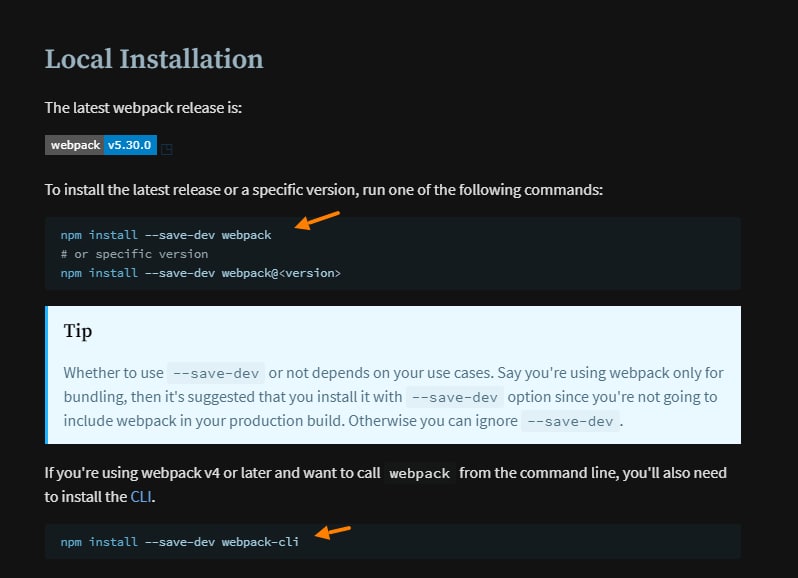Click the blue left border of the Tip box
The width and height of the screenshot is (798, 578).
(46, 375)
